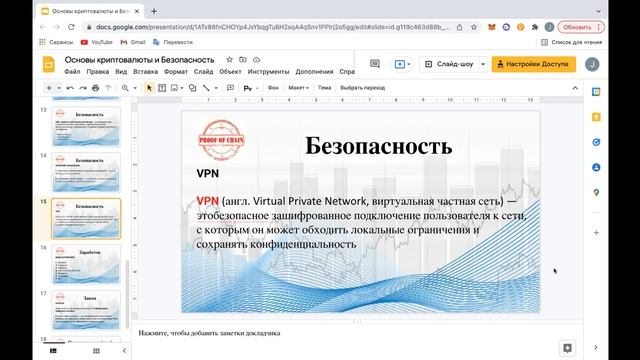Image resolution: width=640 pixels, height=360 pixels.
Task: Click the Фон background button
Action: [x=273, y=88]
